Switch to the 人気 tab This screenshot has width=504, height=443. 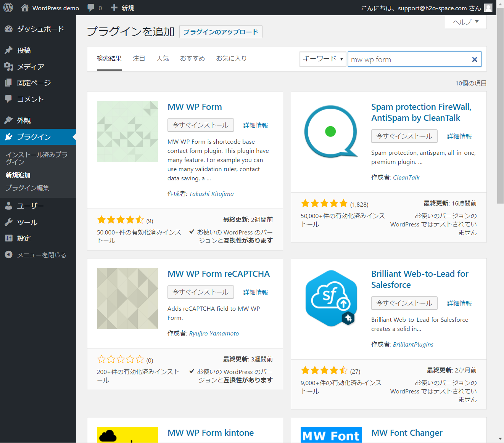[163, 58]
